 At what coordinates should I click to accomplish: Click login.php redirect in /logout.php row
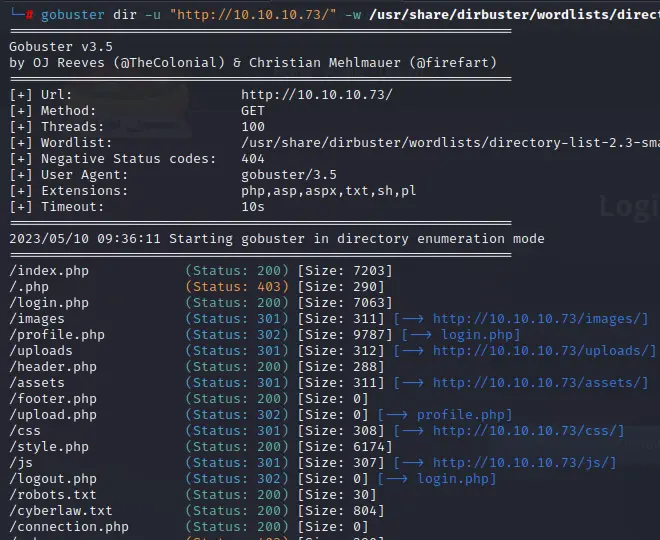coord(453,479)
